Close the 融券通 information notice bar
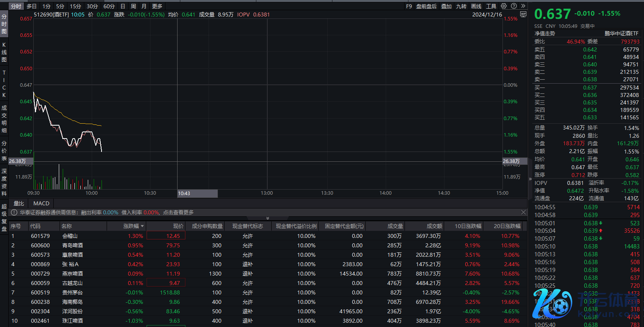Screen dimensions: 644x327 [523, 212]
